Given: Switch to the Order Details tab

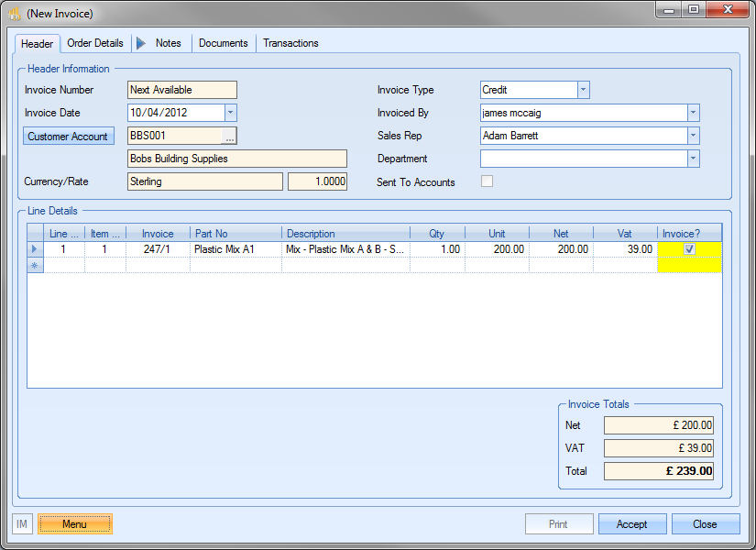Looking at the screenshot, I should click(x=95, y=43).
